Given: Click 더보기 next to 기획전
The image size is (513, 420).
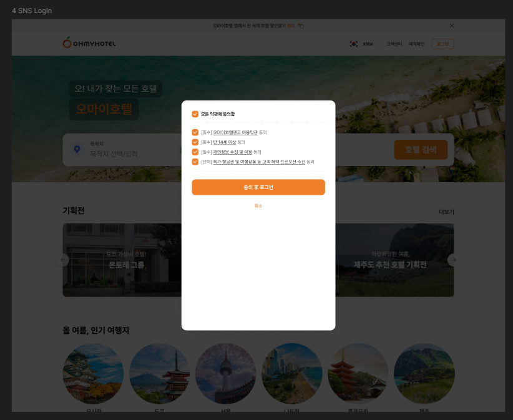Looking at the screenshot, I should pyautogui.click(x=446, y=212).
